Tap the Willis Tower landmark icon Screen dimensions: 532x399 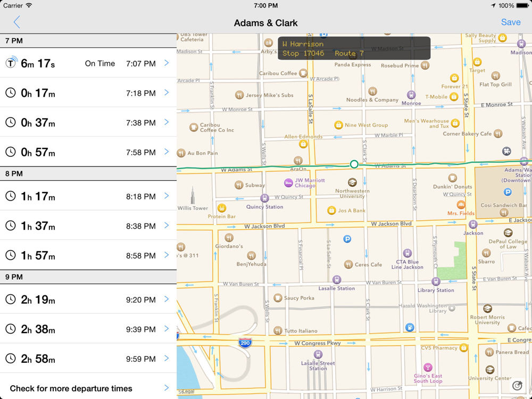193,194
